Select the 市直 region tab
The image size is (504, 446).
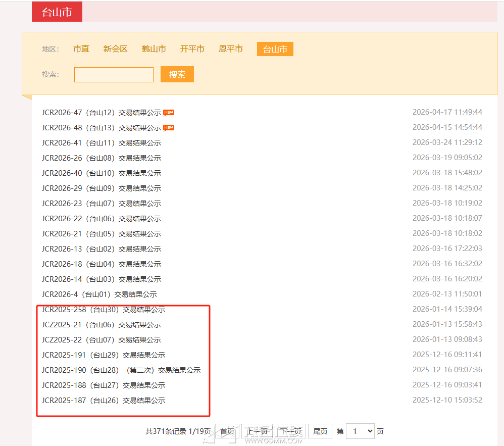click(81, 48)
